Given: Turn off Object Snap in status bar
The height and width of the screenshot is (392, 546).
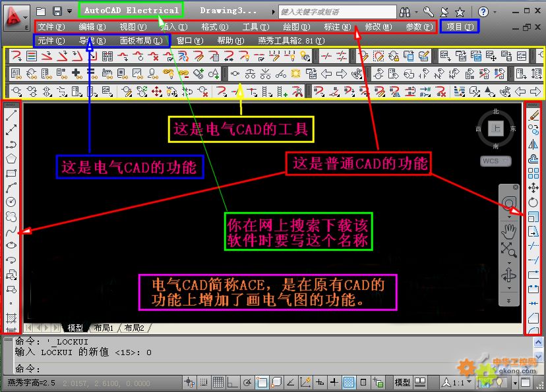Looking at the screenshot, I should pyautogui.click(x=262, y=383).
